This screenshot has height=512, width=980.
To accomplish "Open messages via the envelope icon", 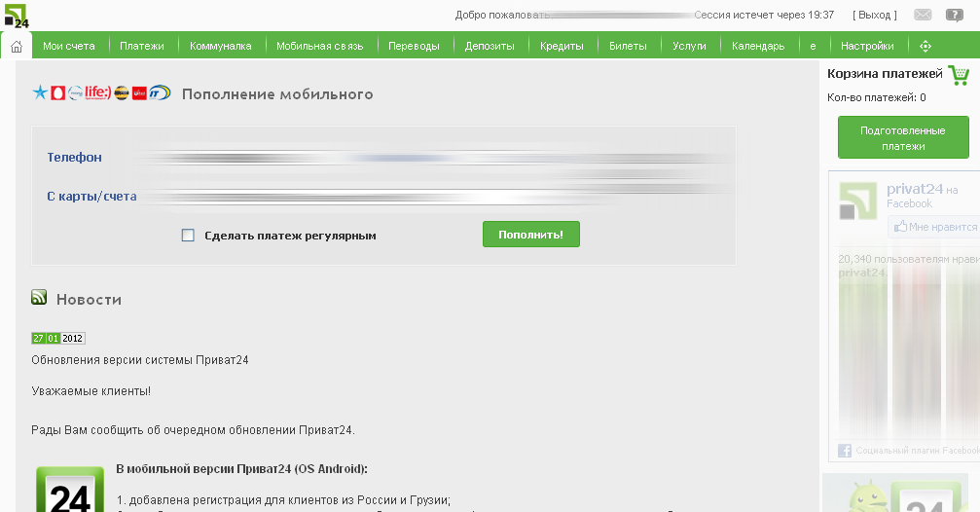I will pos(923,15).
